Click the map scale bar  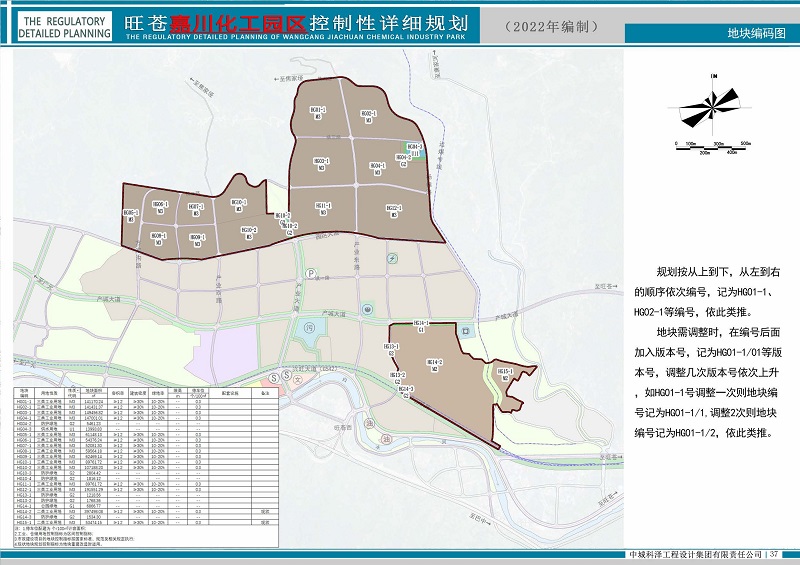pos(710,149)
